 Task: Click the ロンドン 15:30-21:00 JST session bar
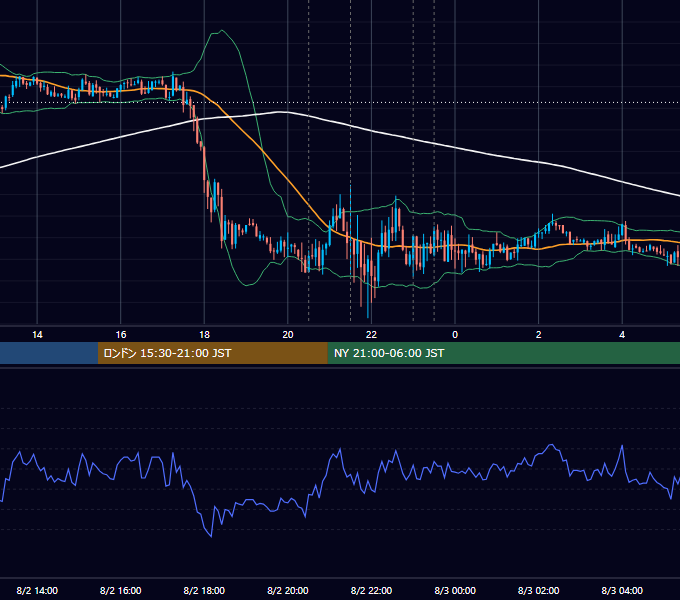(212, 353)
